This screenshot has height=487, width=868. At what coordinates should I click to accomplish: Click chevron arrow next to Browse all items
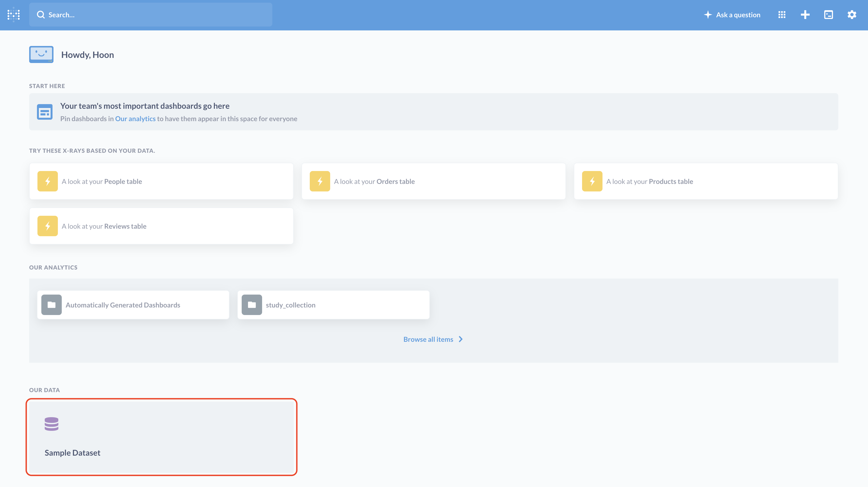tap(461, 339)
